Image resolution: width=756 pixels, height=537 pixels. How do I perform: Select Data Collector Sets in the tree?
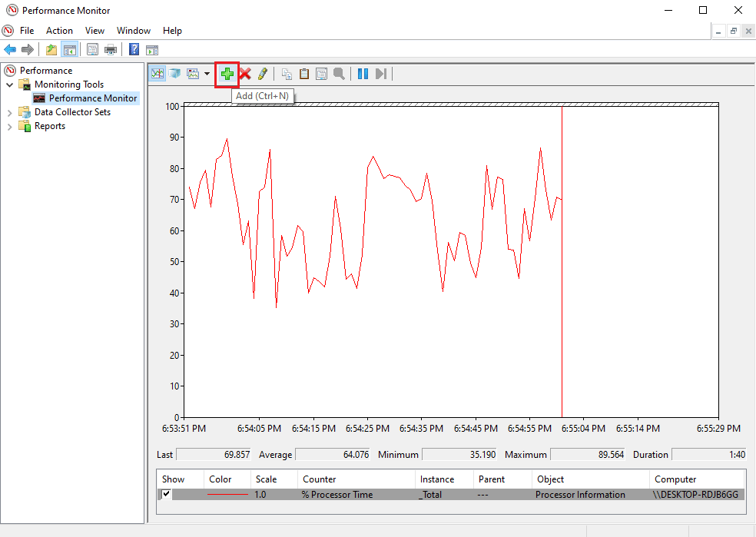(72, 112)
